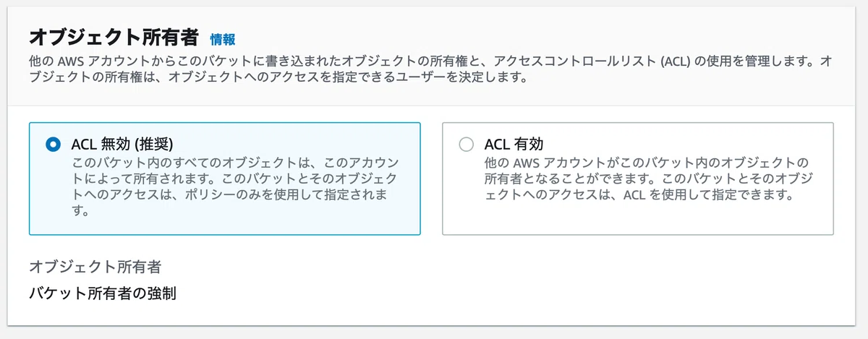Screen dimensions: 868x339
Task: Click empty space inside the ACL 有効 card
Action: tap(637, 218)
